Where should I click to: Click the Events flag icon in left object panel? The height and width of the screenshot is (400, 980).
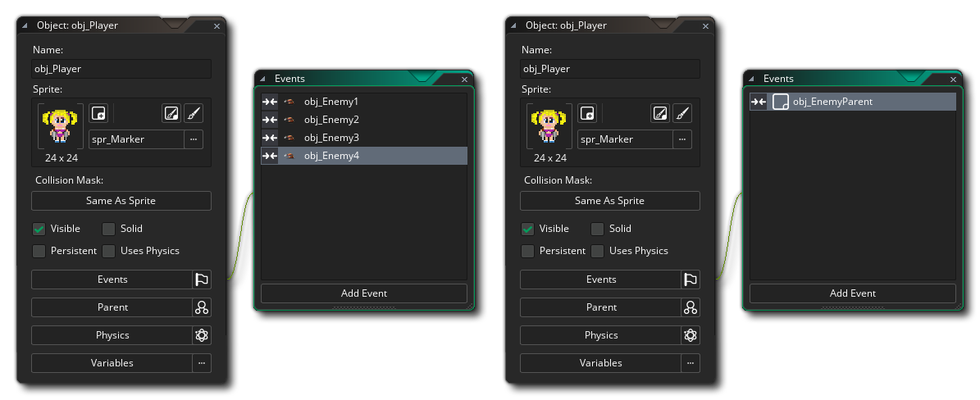coord(202,280)
